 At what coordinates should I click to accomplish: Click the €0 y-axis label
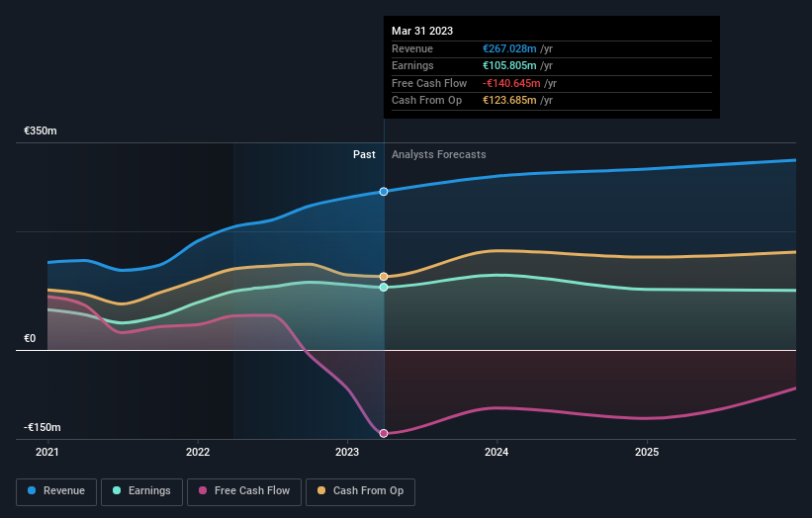pyautogui.click(x=30, y=338)
